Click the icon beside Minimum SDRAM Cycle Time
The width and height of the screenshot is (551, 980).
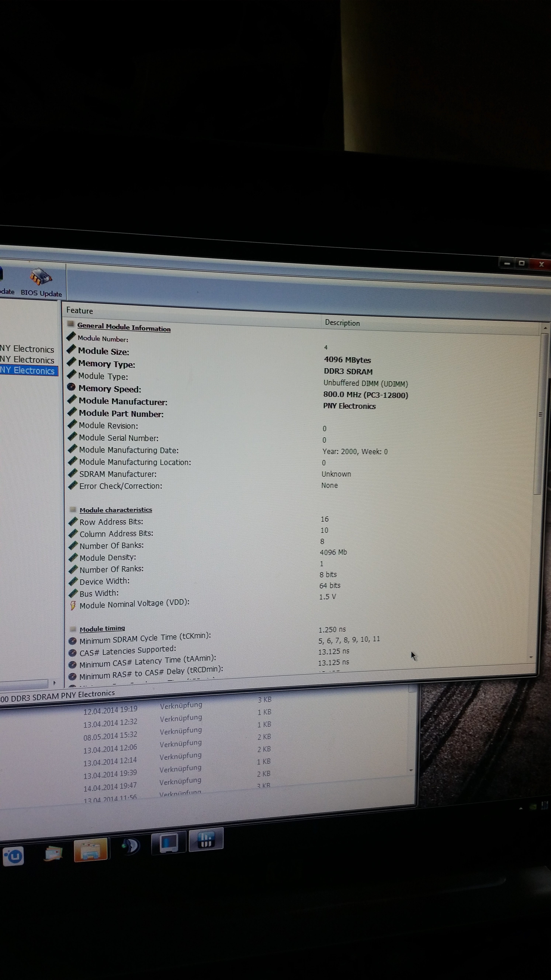[72, 641]
